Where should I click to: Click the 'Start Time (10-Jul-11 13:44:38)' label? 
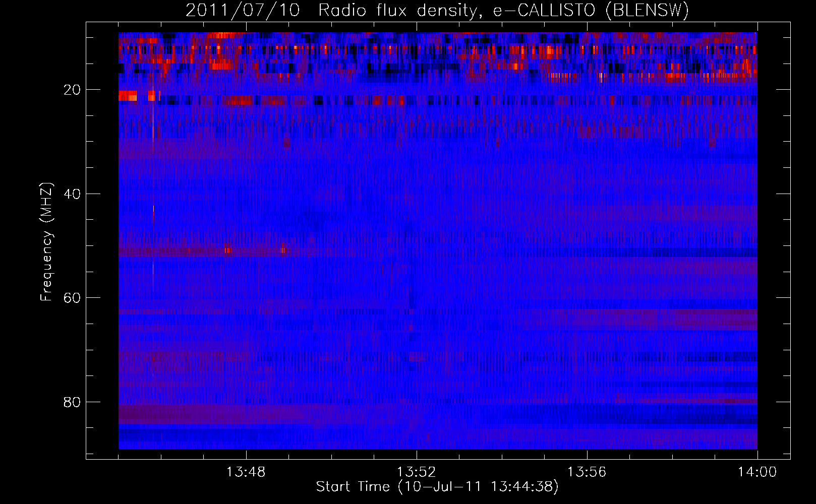tap(437, 487)
